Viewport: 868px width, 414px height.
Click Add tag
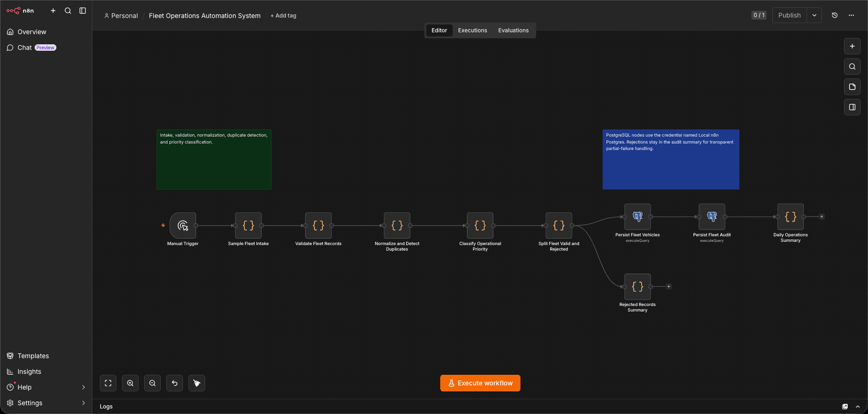click(x=283, y=16)
